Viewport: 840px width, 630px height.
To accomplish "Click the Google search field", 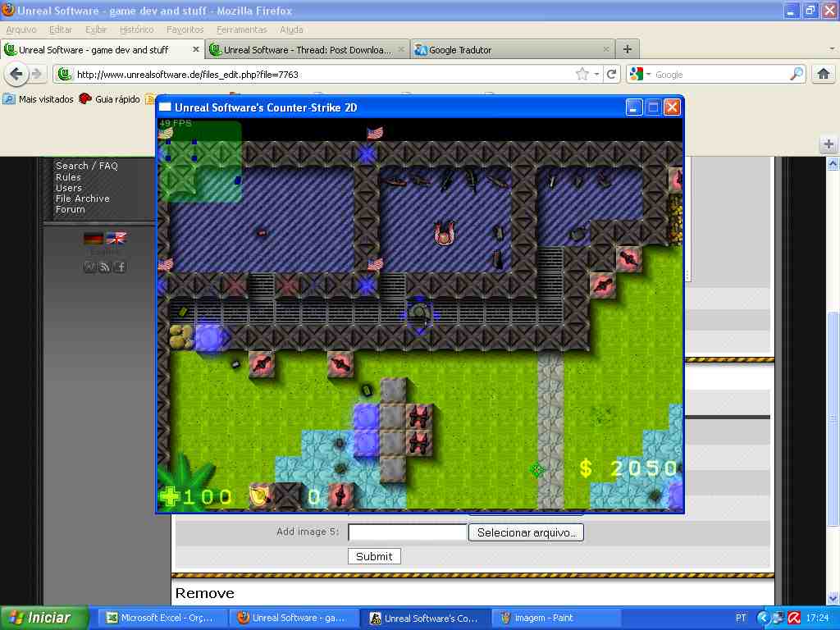I will coord(720,75).
